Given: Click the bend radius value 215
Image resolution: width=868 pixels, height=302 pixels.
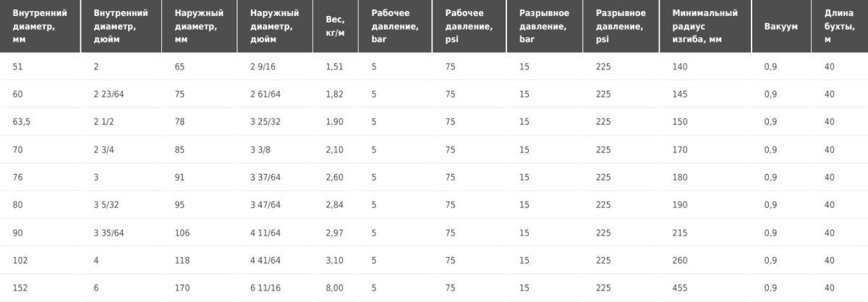Looking at the screenshot, I should coord(679,233).
